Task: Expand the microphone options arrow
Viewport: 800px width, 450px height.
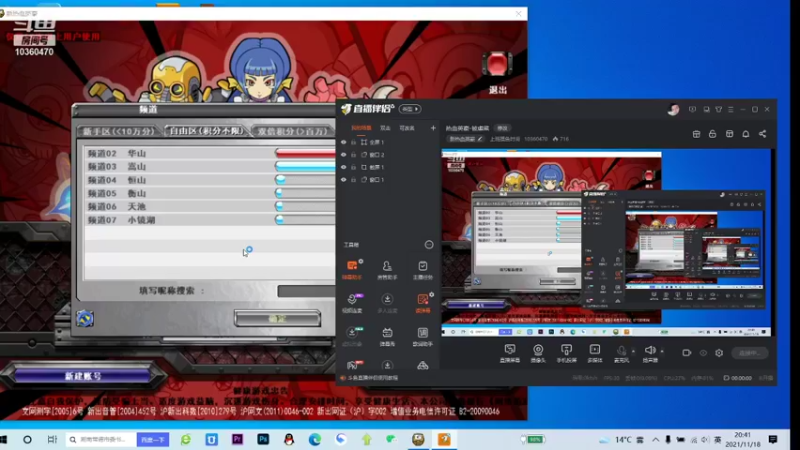Action: (633, 351)
